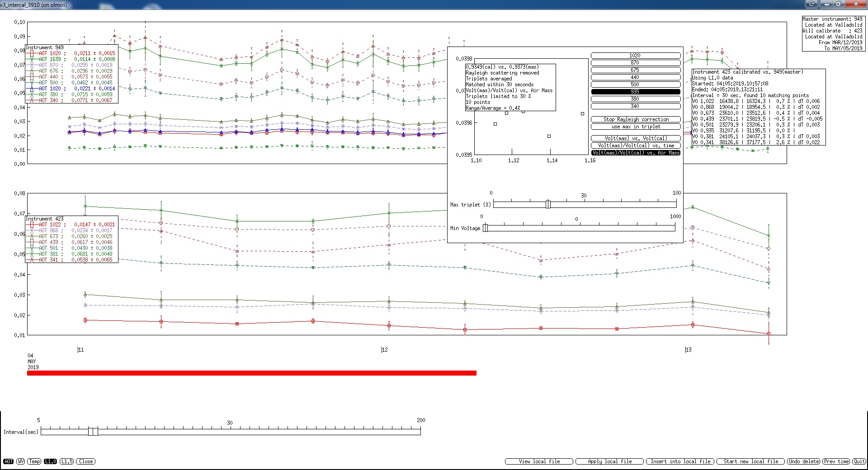Select the highlighted 935 wavelength channel button
868x470 pixels.
[x=635, y=92]
